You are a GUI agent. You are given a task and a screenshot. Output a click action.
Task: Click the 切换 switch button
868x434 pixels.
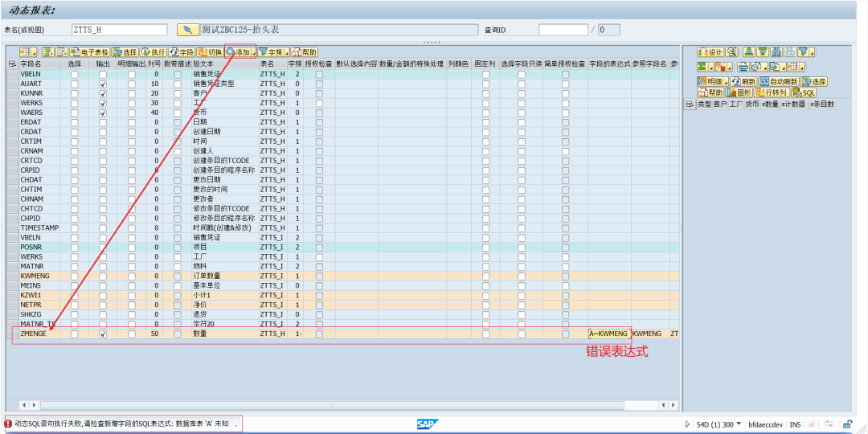pos(210,52)
